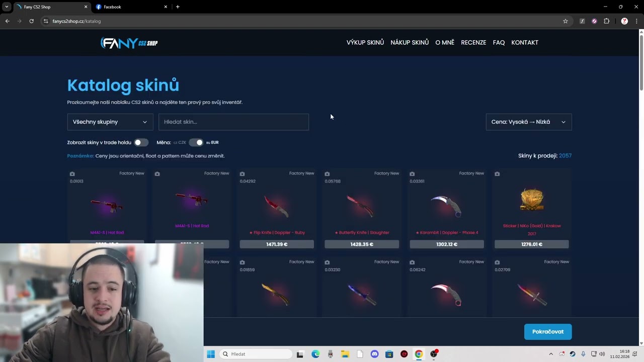This screenshot has width=644, height=362.
Task: Click the browser address bar URL
Action: (x=76, y=21)
